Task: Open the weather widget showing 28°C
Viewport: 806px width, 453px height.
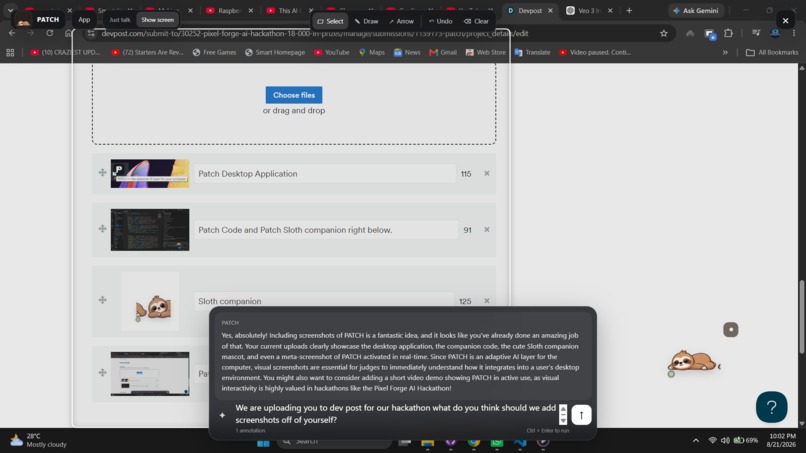Action: click(39, 440)
